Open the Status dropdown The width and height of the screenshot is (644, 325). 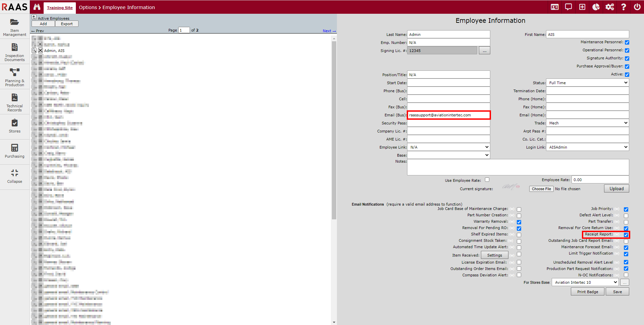[587, 83]
